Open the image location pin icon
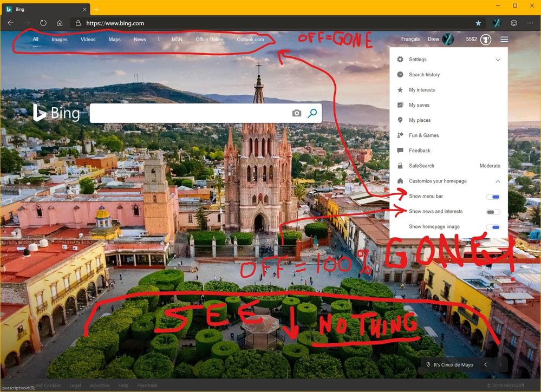The image size is (541, 392). click(428, 365)
